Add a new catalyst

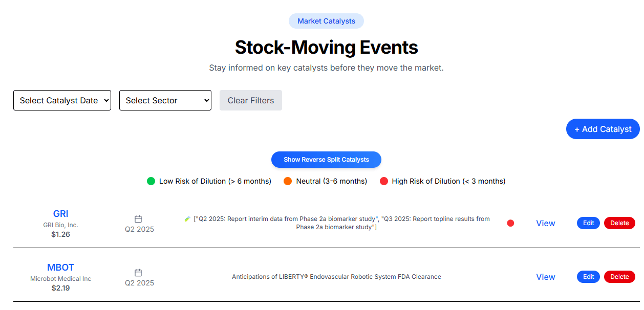603,129
